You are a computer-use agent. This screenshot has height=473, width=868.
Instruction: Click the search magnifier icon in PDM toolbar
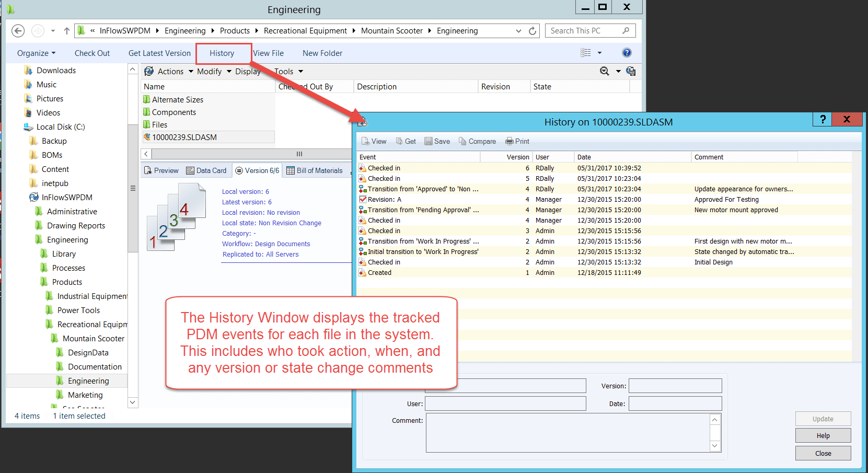[x=605, y=72]
